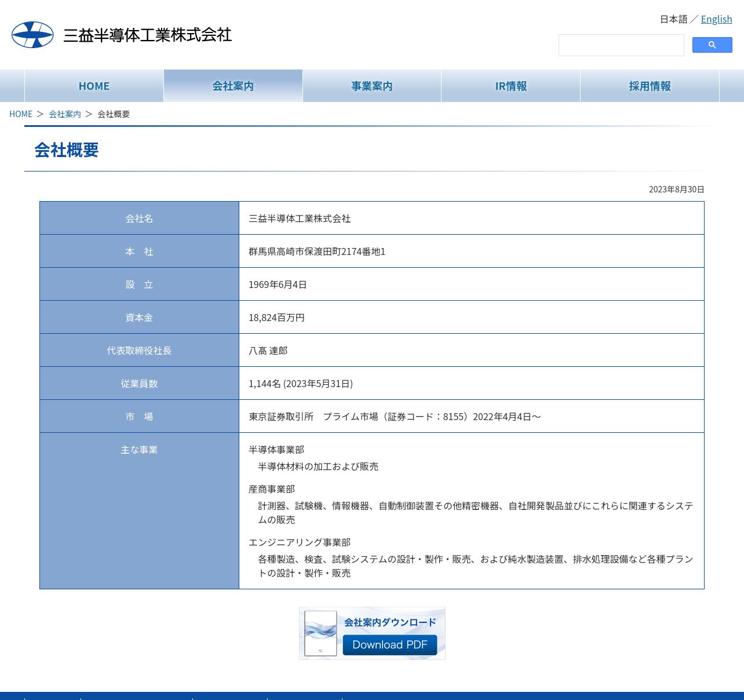744x700 pixels.
Task: Click the エンジニアリング事業部 entry
Action: (x=300, y=542)
